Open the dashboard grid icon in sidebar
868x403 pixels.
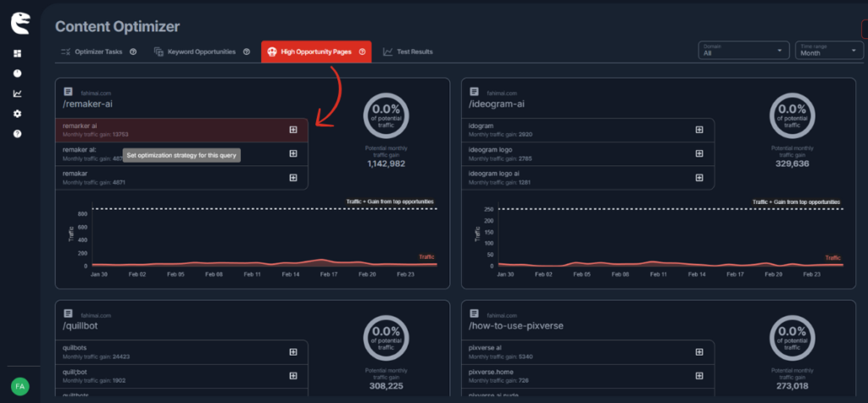pos(17,53)
